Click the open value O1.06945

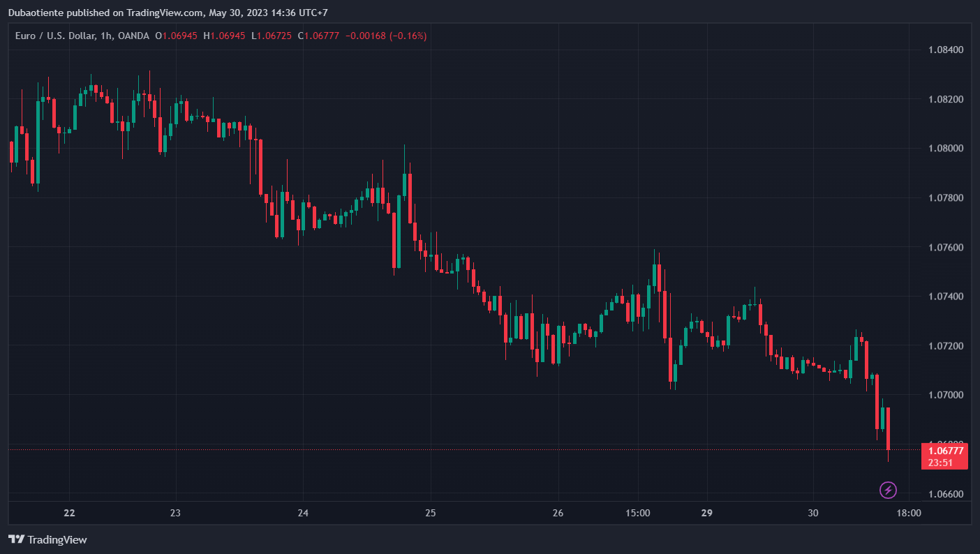[x=177, y=36]
